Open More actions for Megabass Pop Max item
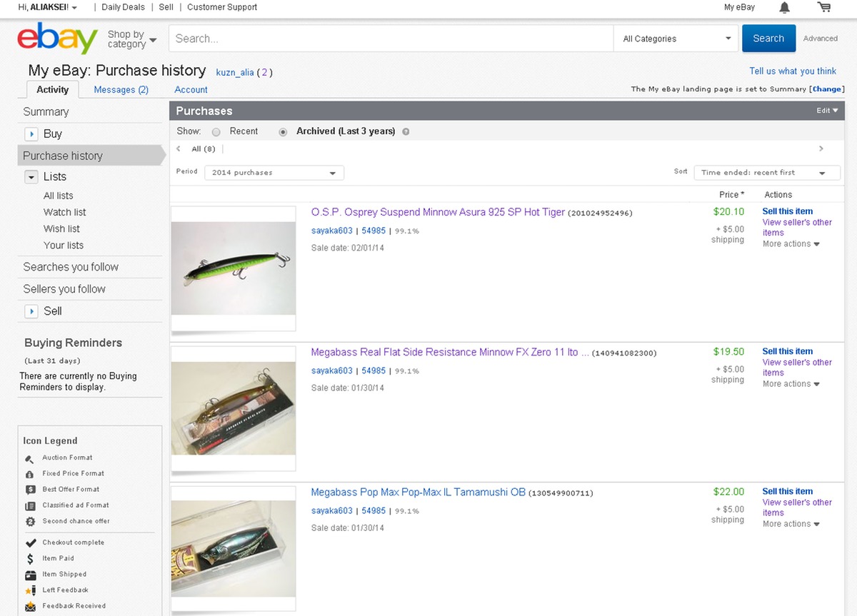Screen dimensions: 857x616 [791, 524]
